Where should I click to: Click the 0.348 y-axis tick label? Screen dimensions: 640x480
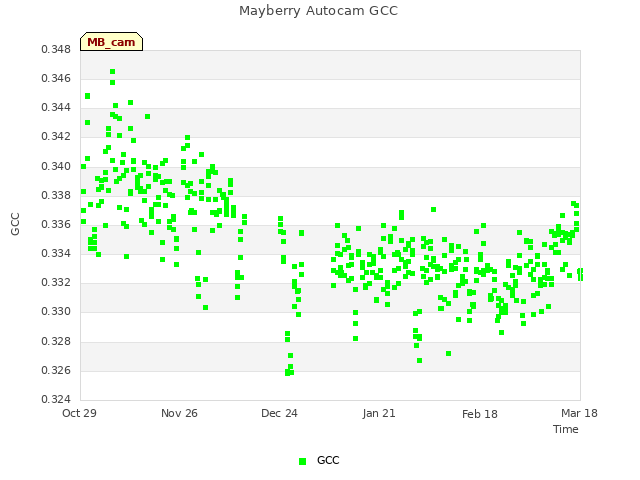pyautogui.click(x=56, y=49)
